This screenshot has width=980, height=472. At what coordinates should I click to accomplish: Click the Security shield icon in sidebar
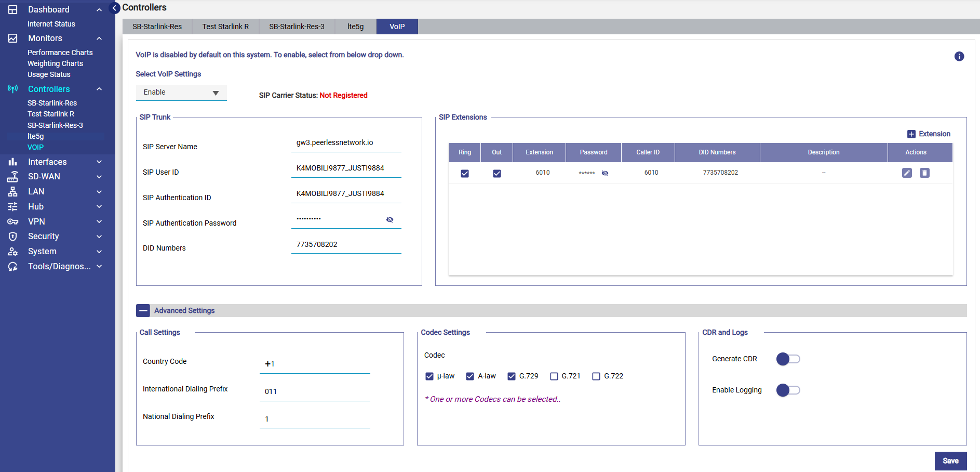[13, 237]
